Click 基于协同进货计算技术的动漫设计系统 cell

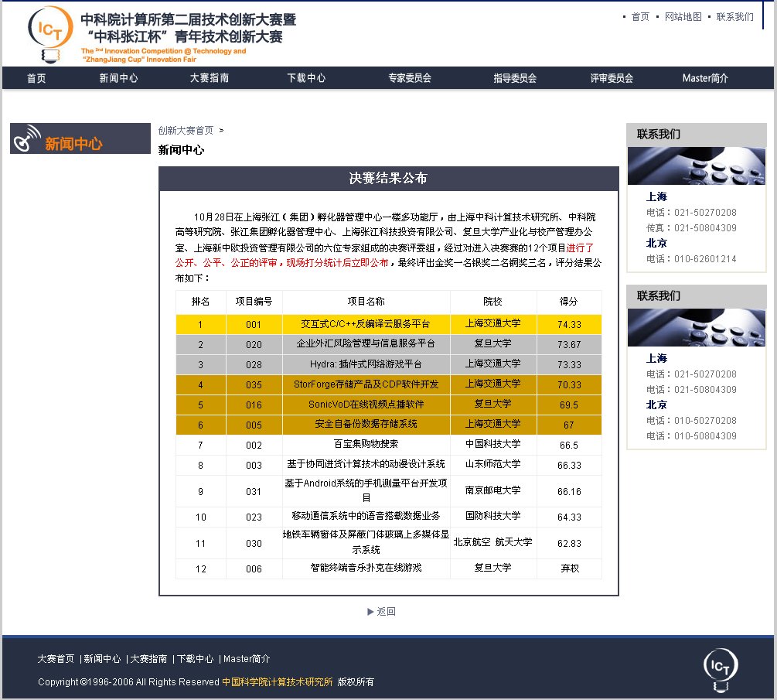[x=366, y=465]
